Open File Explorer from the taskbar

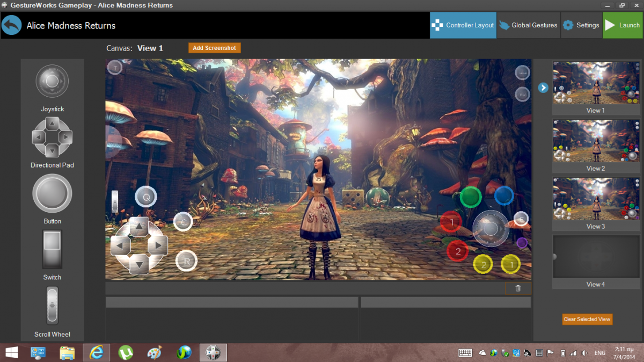pos(67,352)
